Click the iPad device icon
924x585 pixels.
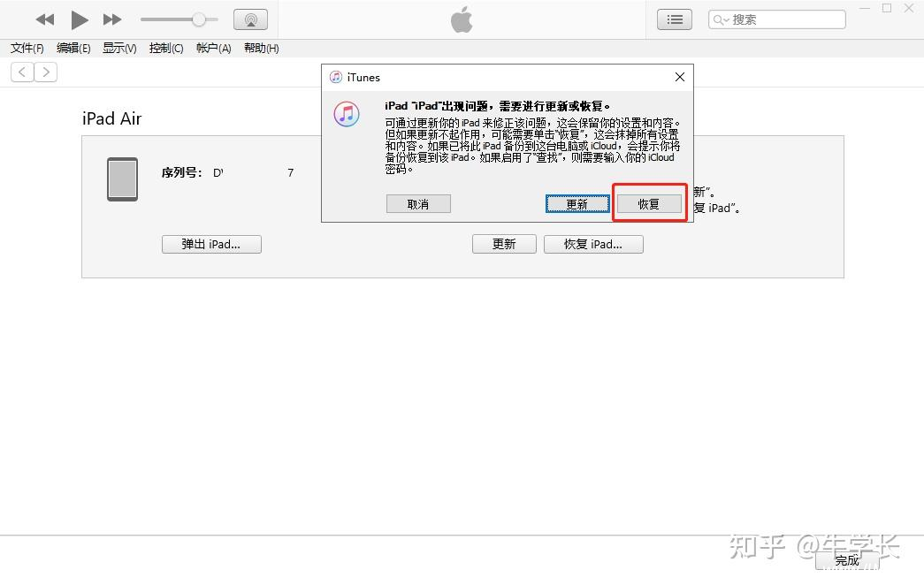[x=122, y=179]
